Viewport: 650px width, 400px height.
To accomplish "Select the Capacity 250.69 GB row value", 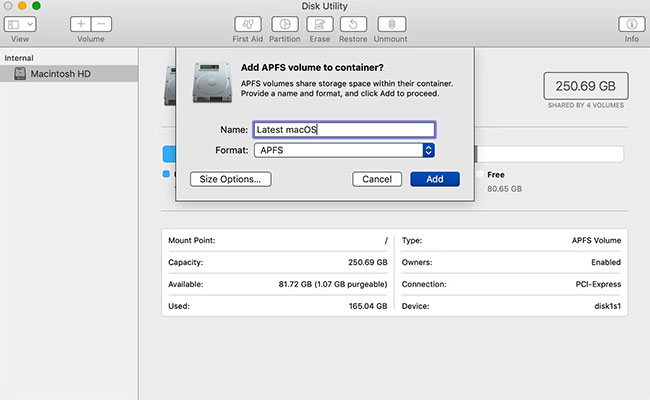I will 368,262.
